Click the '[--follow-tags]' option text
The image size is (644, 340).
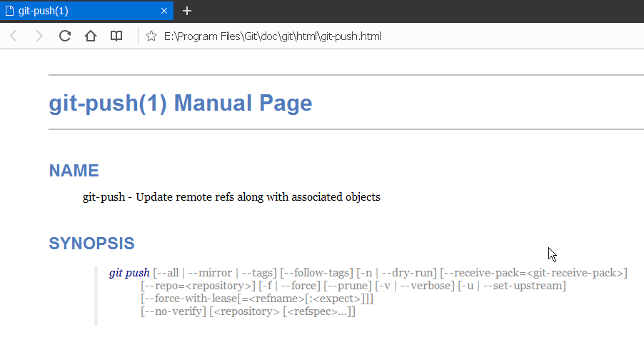pyautogui.click(x=317, y=273)
